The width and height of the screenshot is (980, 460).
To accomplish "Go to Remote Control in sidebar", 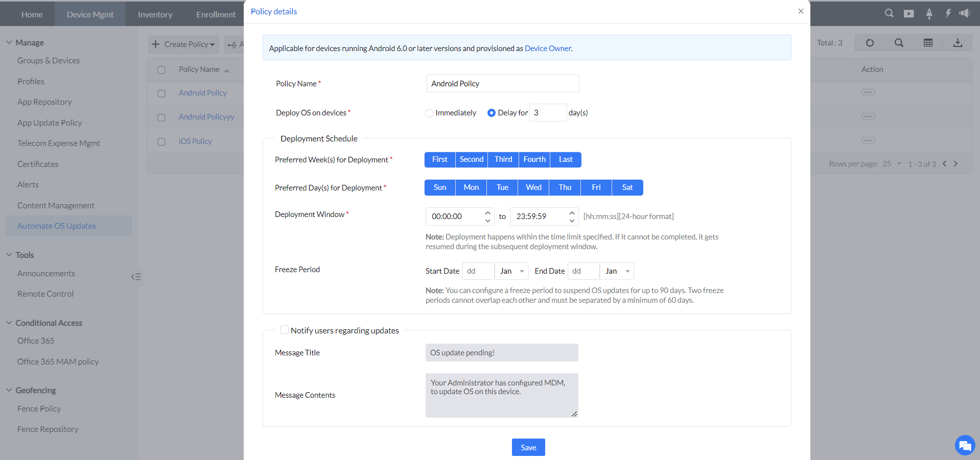I will click(45, 294).
